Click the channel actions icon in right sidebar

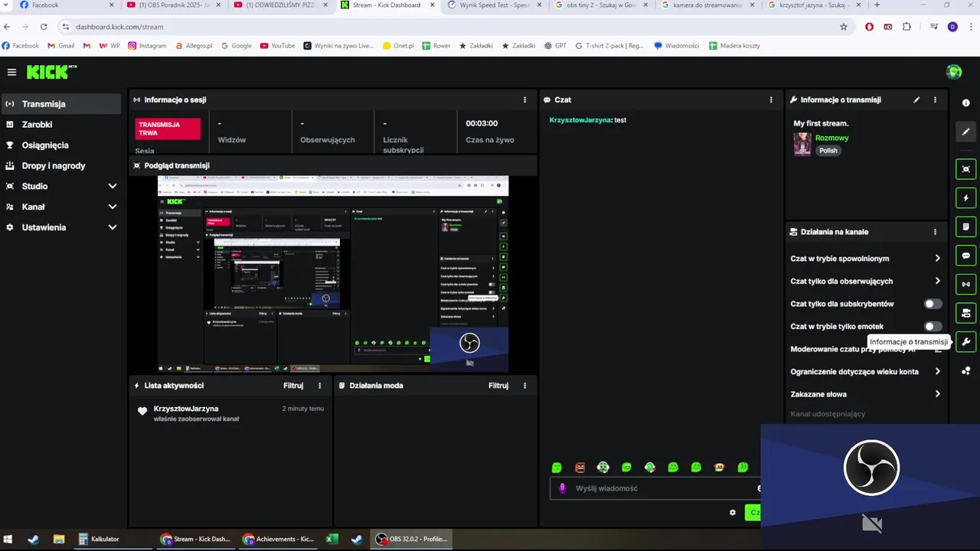click(x=965, y=313)
